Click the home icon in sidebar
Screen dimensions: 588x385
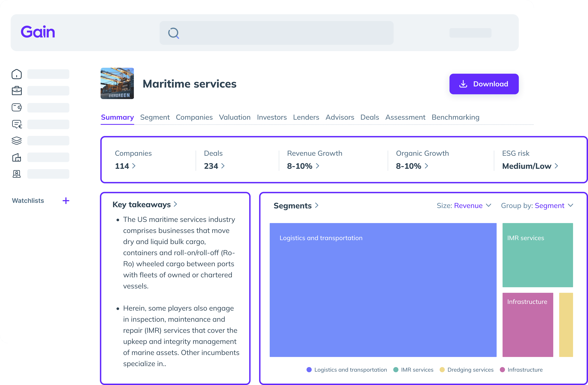17,74
